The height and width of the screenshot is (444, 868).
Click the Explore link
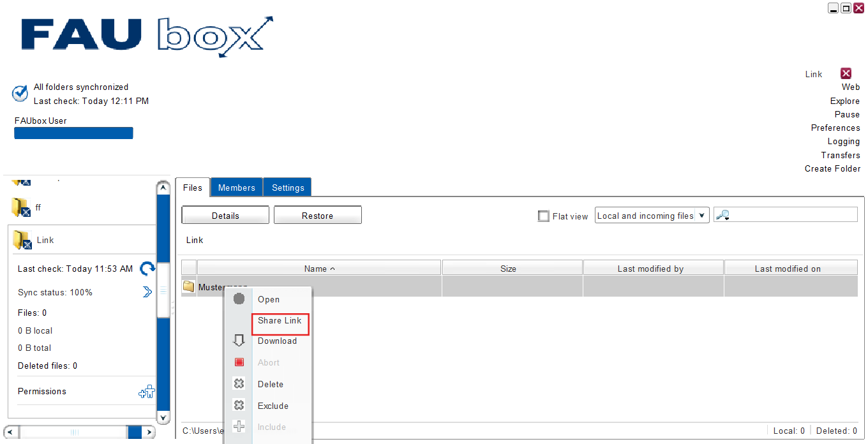(845, 101)
